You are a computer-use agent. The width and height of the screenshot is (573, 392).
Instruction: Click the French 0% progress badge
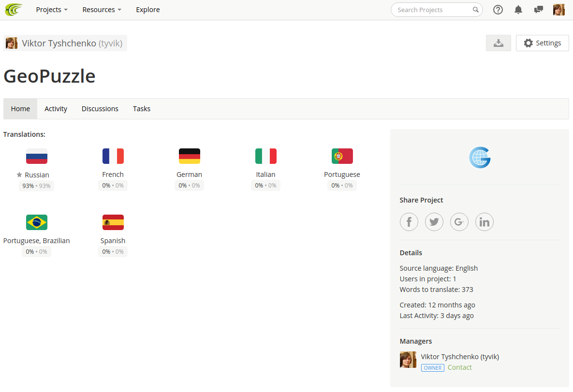point(113,186)
